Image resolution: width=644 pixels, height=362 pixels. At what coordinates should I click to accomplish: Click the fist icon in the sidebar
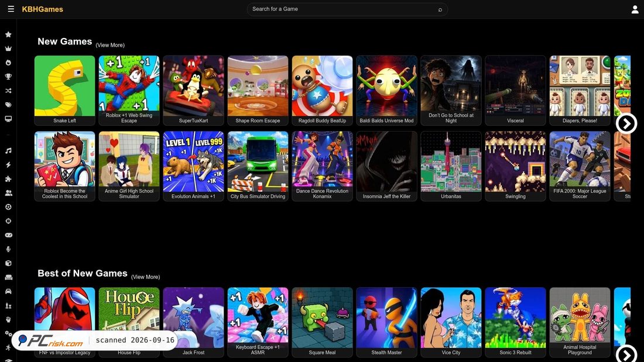pyautogui.click(x=8, y=319)
